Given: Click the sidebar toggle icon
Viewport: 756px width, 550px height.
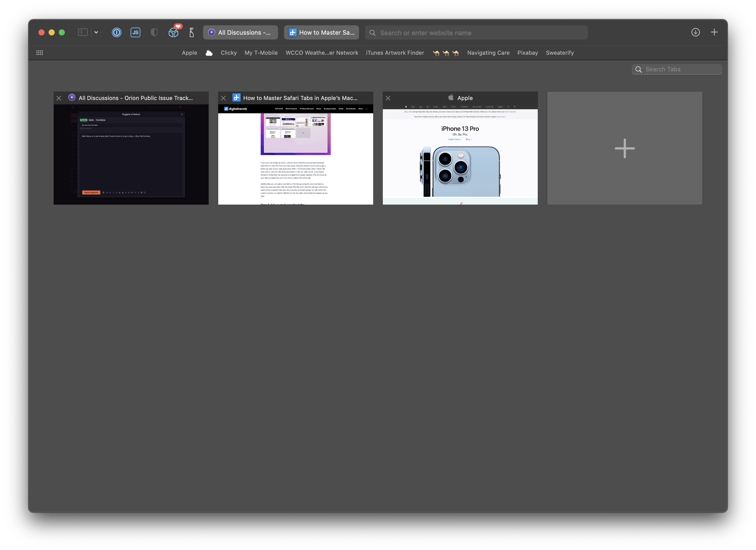Looking at the screenshot, I should point(82,32).
